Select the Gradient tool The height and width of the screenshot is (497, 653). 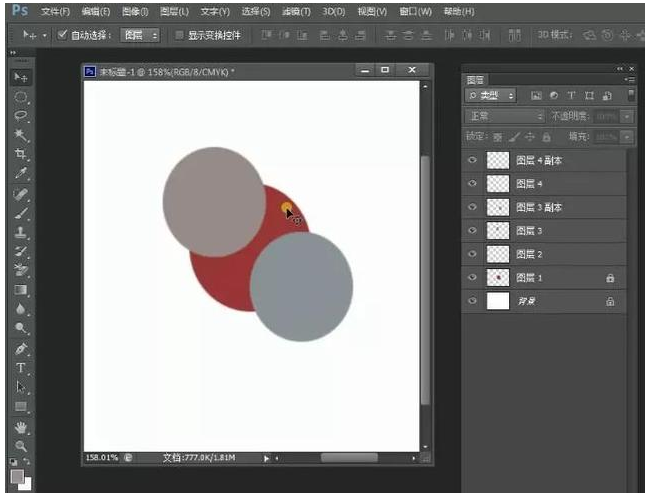(x=20, y=290)
